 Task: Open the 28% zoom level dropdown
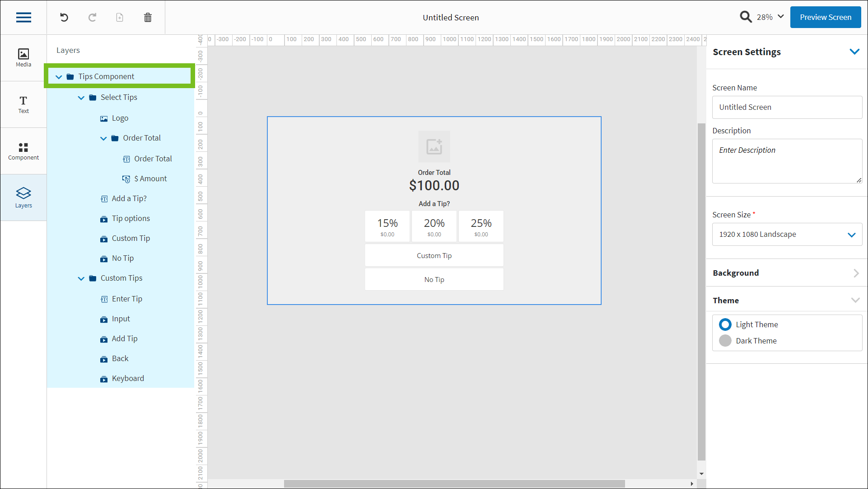tap(770, 17)
